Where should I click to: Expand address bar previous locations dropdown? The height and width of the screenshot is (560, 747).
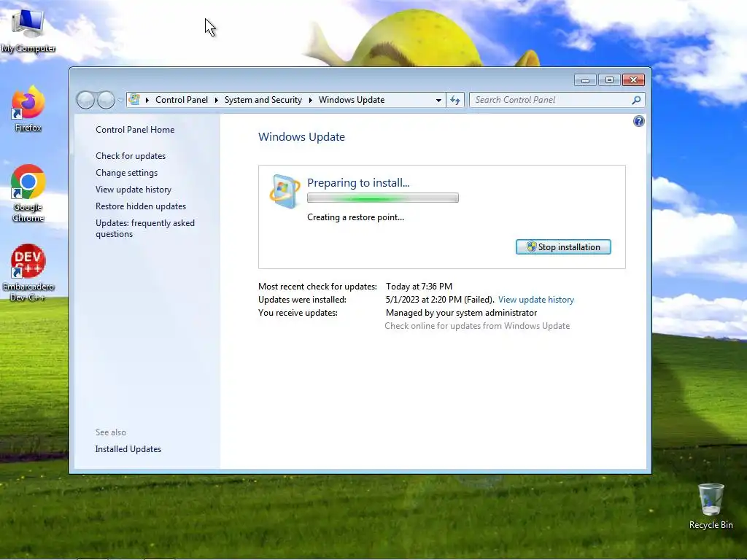click(x=438, y=100)
